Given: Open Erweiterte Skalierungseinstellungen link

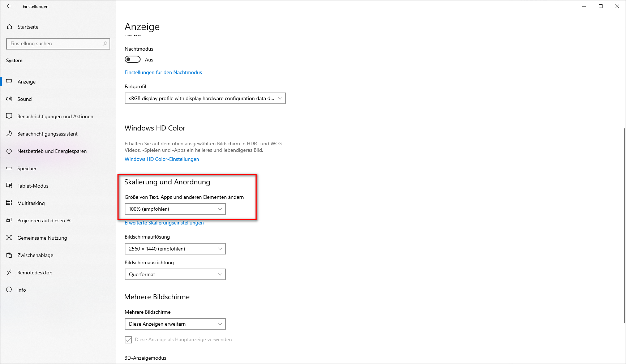Looking at the screenshot, I should [164, 223].
